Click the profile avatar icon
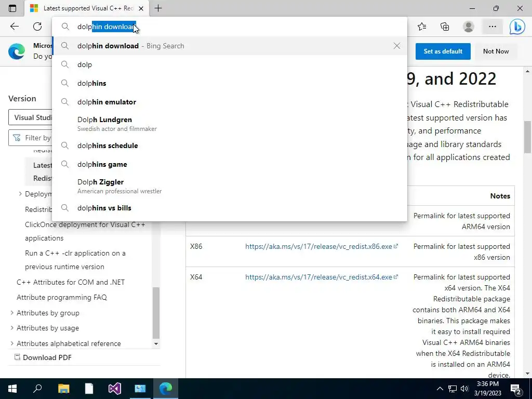 pos(469,26)
